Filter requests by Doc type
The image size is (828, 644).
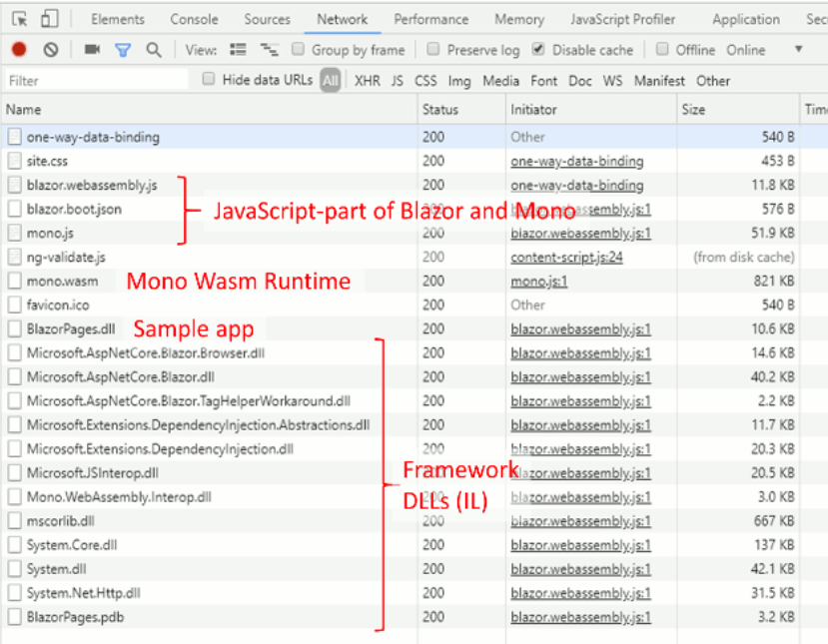pyautogui.click(x=580, y=81)
